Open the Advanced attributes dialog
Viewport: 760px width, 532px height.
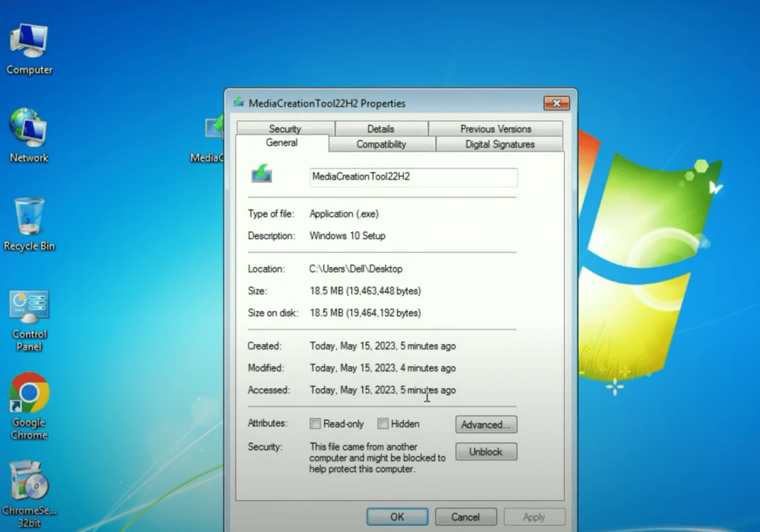[x=486, y=424]
